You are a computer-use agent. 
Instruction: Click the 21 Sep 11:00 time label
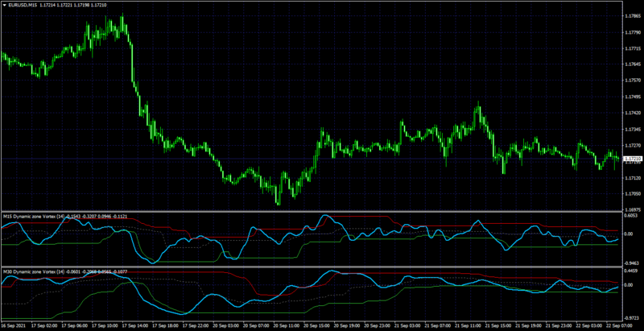click(x=469, y=325)
